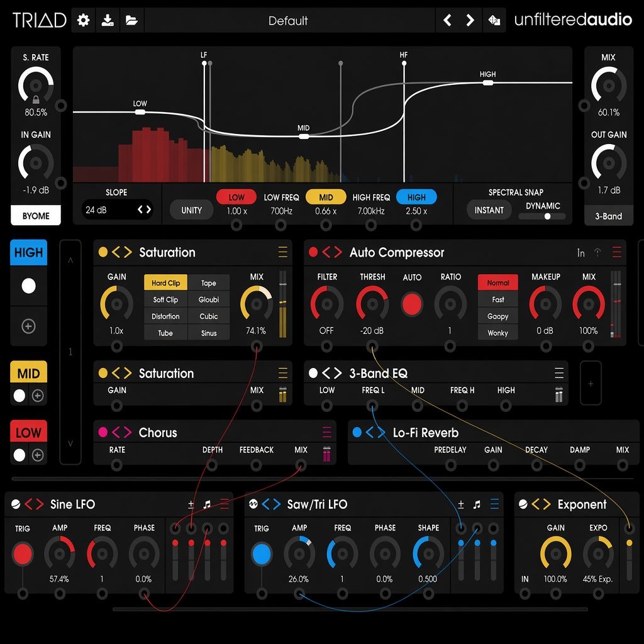The image size is (644, 644).
Task: Open the MID Saturation menu icon
Action: pyautogui.click(x=282, y=373)
